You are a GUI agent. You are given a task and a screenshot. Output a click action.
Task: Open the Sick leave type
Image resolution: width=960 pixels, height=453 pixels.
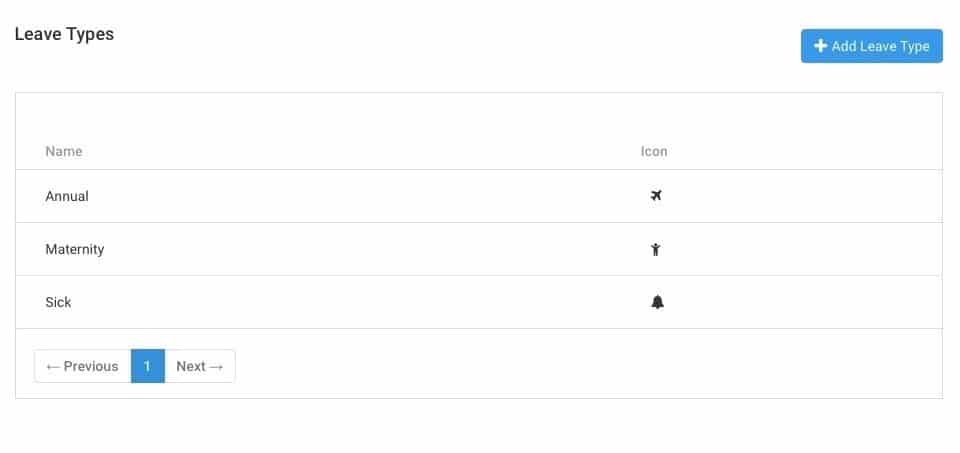59,302
